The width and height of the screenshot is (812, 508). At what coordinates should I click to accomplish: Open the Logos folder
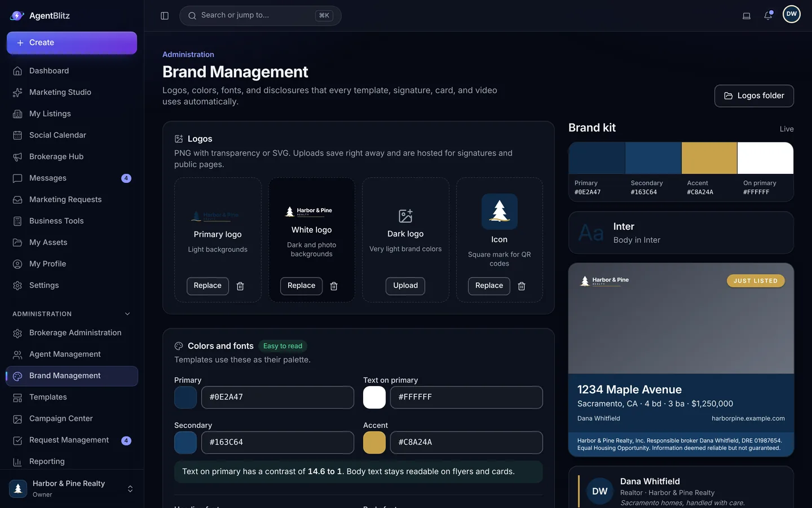[754, 96]
